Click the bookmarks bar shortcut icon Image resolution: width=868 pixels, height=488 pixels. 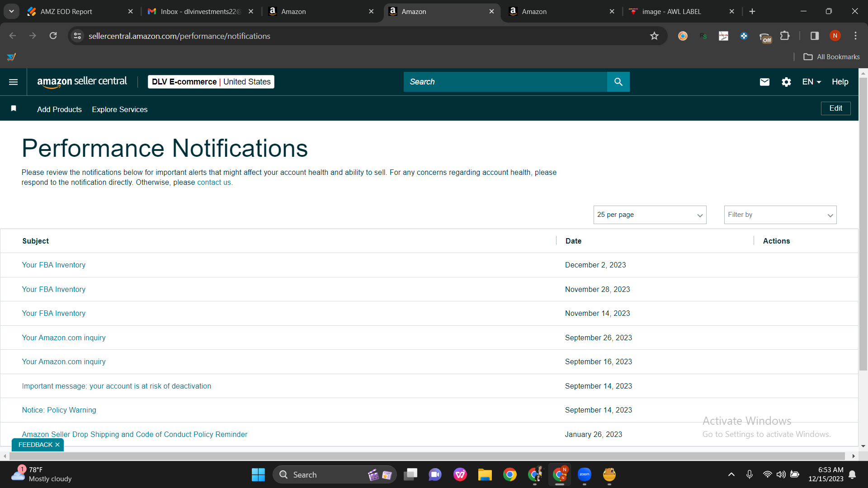pos(12,56)
